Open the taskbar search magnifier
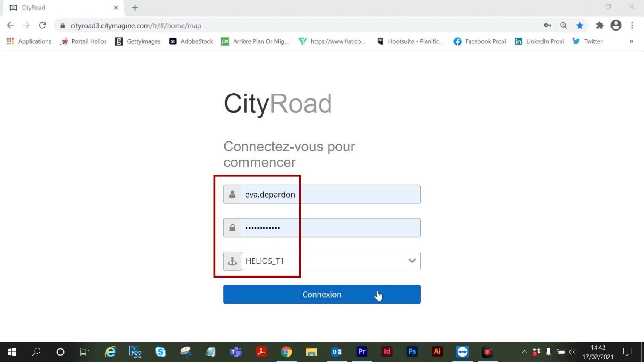This screenshot has width=644, height=362. pyautogui.click(x=36, y=352)
